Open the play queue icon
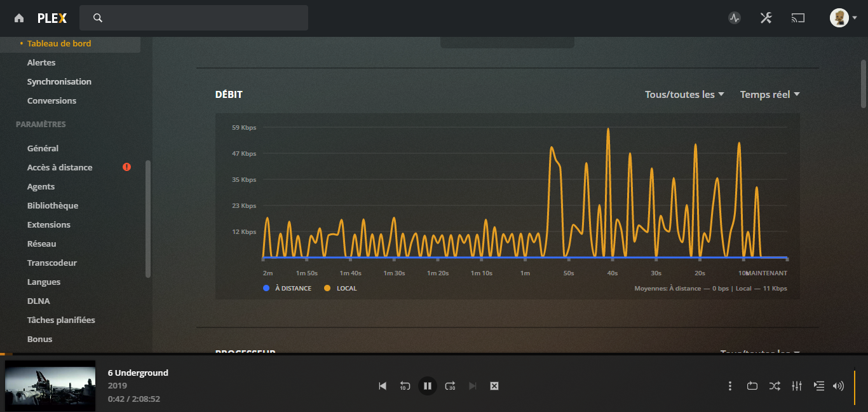The height and width of the screenshot is (412, 868). (819, 386)
